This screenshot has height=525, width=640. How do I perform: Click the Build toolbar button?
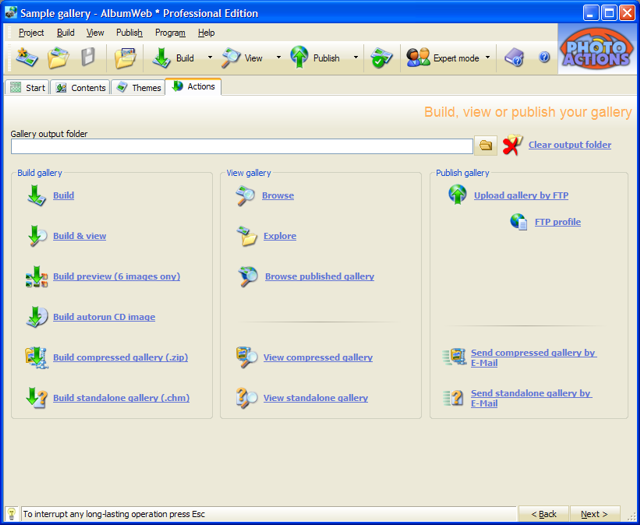pos(173,58)
